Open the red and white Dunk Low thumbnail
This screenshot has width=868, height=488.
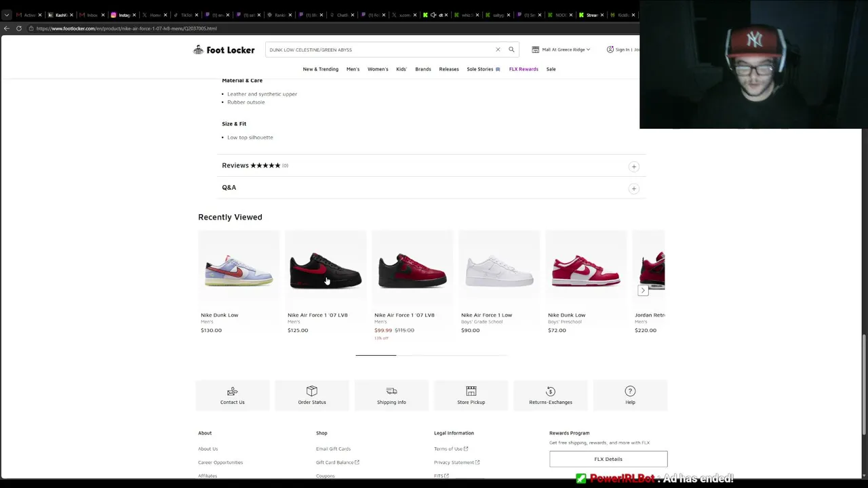point(586,270)
